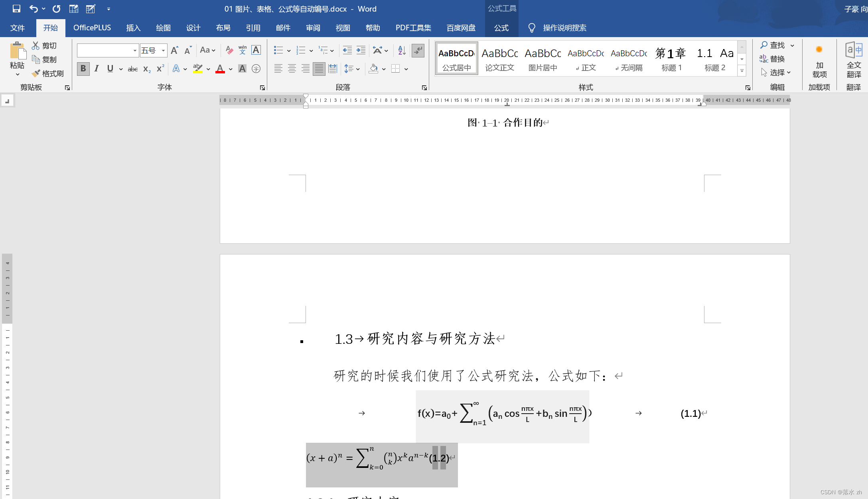Apply the 公式居中 style

(457, 59)
